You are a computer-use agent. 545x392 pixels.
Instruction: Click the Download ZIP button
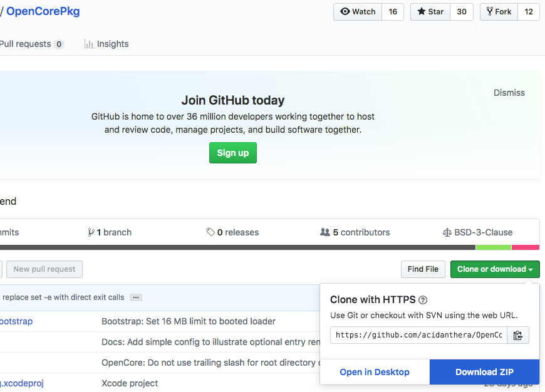(x=484, y=372)
